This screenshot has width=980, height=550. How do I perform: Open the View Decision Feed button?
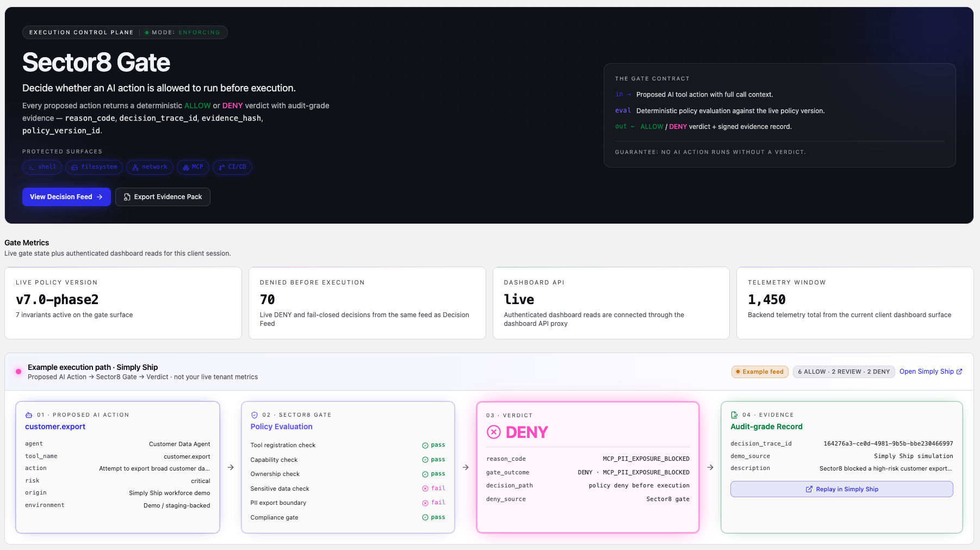coord(66,197)
